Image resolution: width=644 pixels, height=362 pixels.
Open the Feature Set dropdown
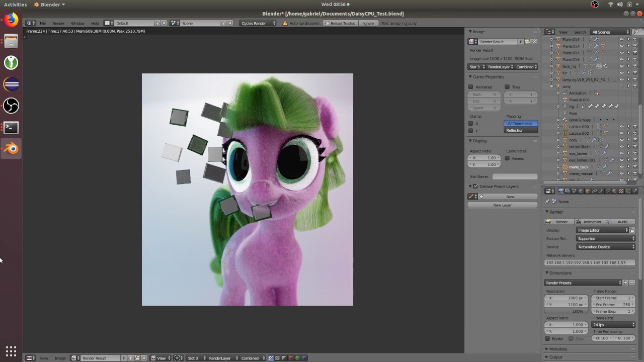pyautogui.click(x=606, y=239)
